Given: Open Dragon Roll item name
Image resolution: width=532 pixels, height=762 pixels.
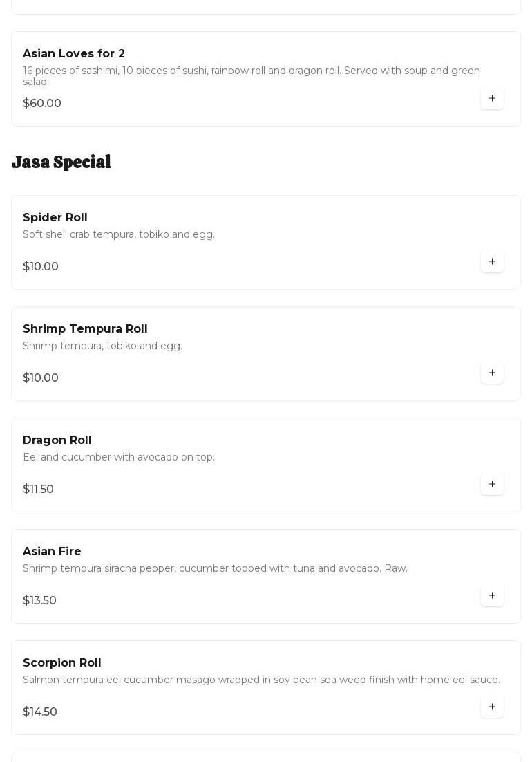Looking at the screenshot, I should click(57, 440).
